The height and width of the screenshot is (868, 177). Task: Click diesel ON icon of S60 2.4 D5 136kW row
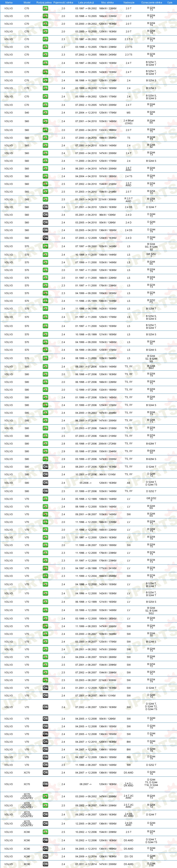45,230
